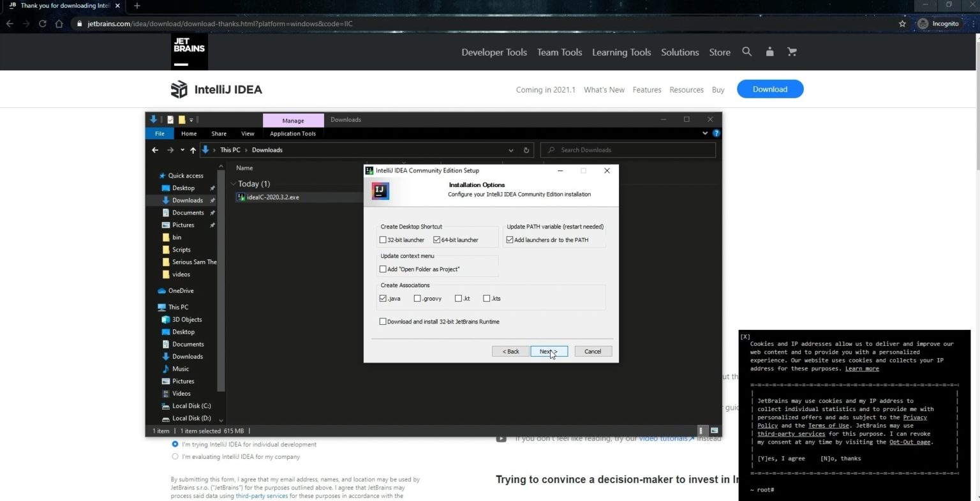
Task: Click the blue Download button
Action: (x=770, y=89)
